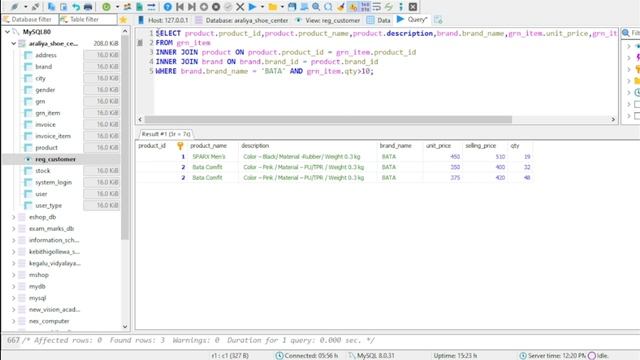
Task: Select the grn_item table
Action: coord(47,113)
